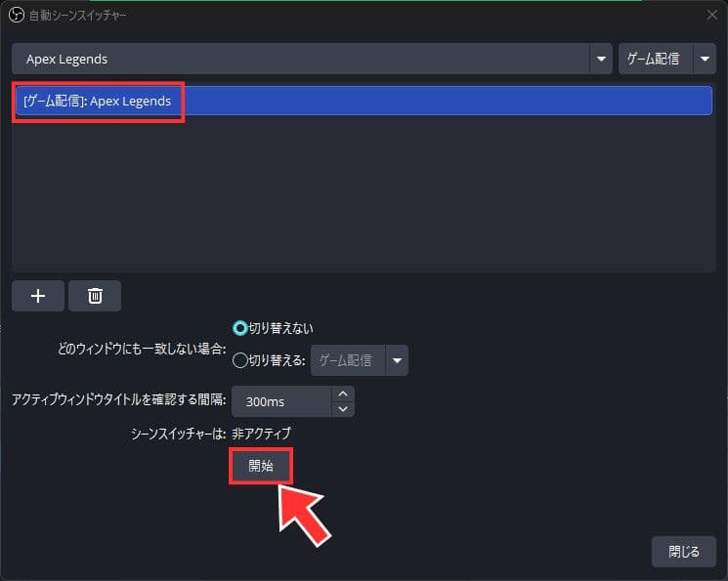Image resolution: width=728 pixels, height=581 pixels.
Task: Click the plus icon to add an entry
Action: pos(38,296)
